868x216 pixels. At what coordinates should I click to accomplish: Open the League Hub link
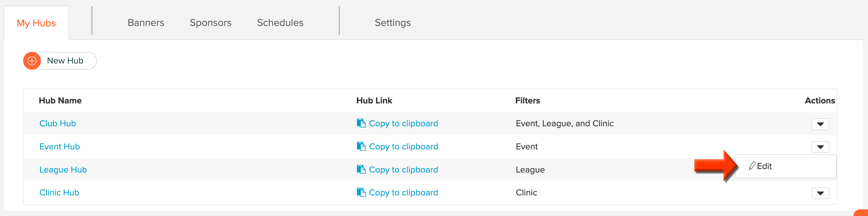pos(63,169)
